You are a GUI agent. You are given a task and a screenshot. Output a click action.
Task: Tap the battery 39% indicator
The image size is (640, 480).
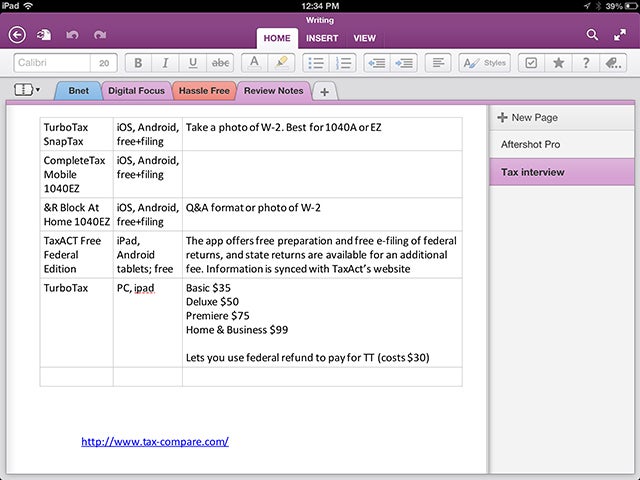tap(621, 6)
